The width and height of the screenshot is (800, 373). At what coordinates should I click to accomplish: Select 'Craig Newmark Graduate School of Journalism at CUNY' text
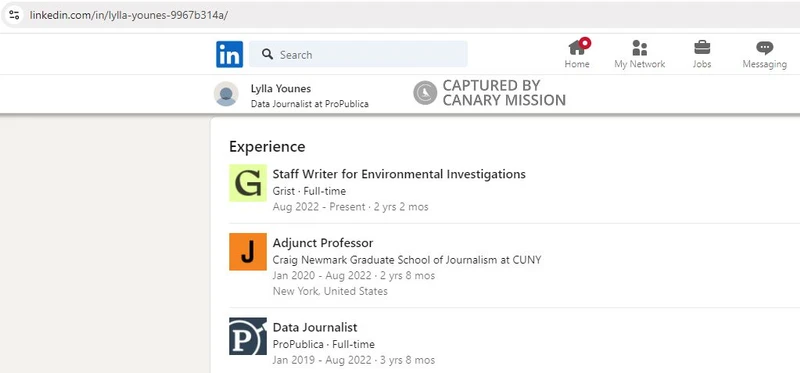pyautogui.click(x=407, y=260)
